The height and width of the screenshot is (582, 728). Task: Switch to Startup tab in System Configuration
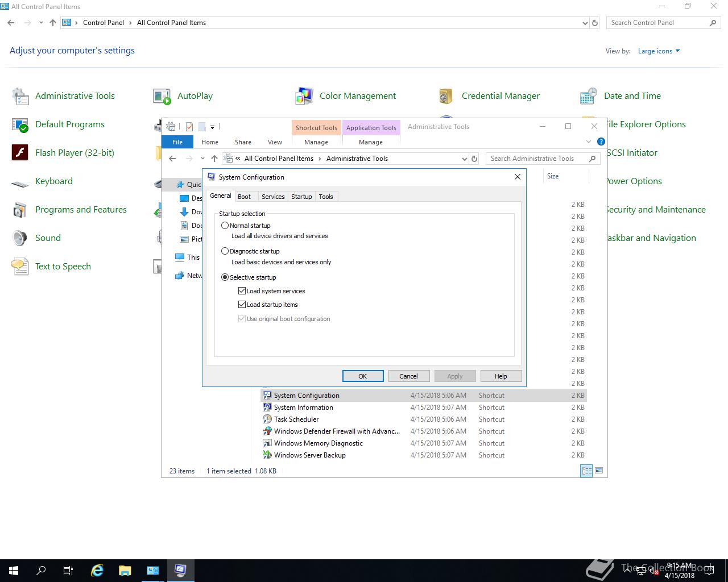point(301,197)
